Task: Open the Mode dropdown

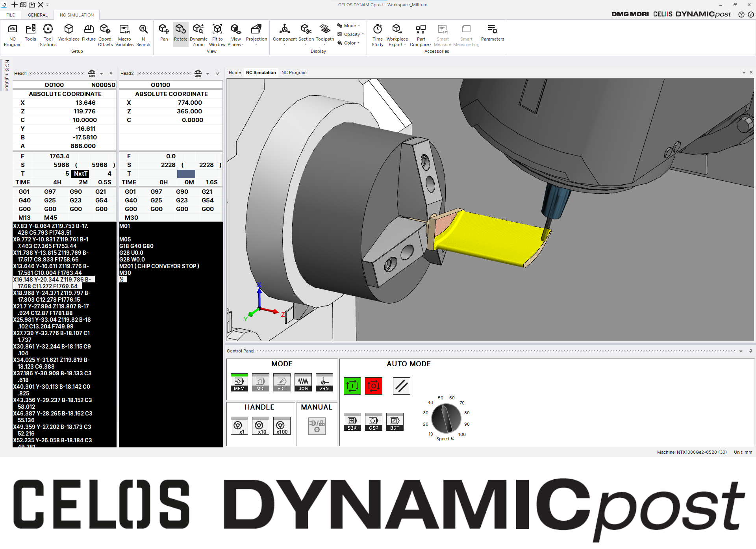Action: 349,26
